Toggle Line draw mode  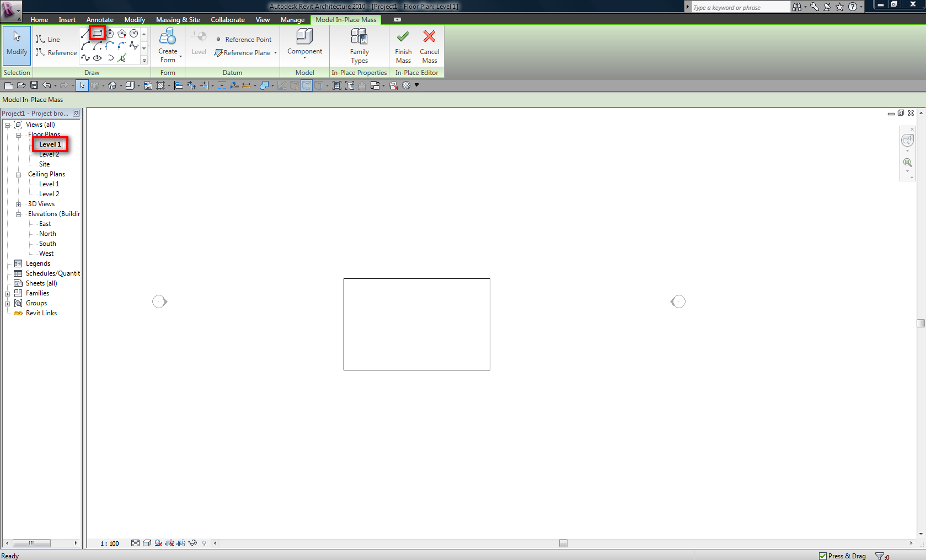48,39
